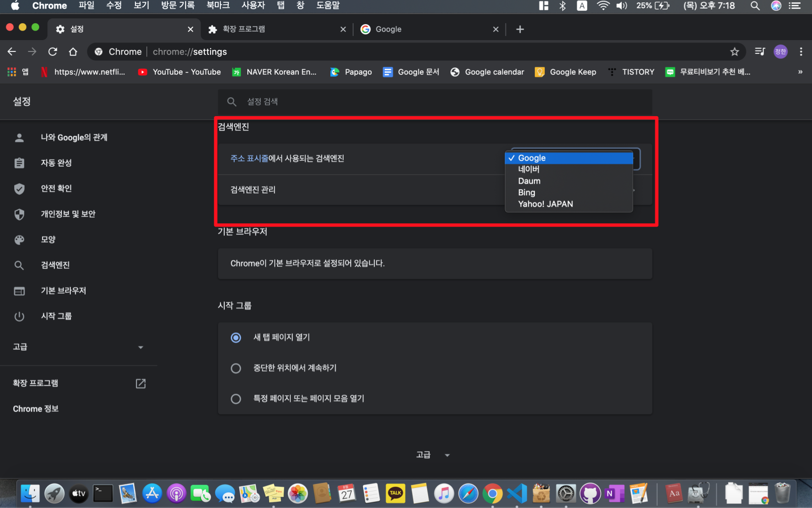Open the 도움말 menu

click(328, 6)
